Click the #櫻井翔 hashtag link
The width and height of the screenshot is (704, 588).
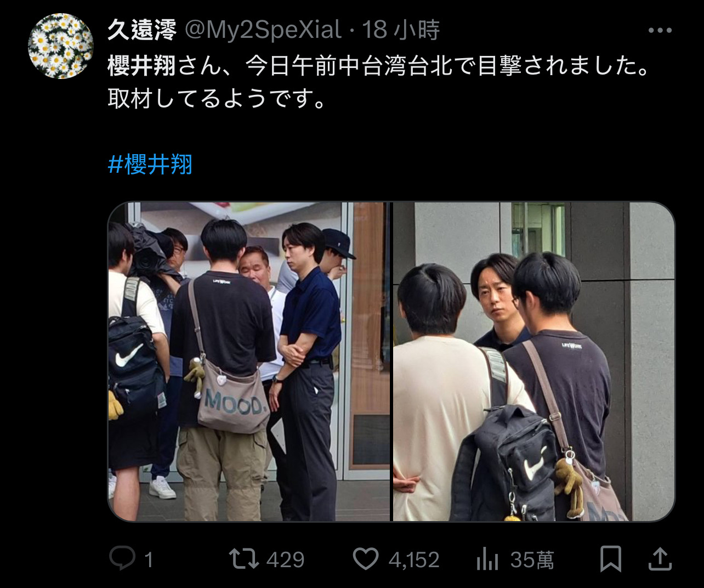pyautogui.click(x=150, y=164)
